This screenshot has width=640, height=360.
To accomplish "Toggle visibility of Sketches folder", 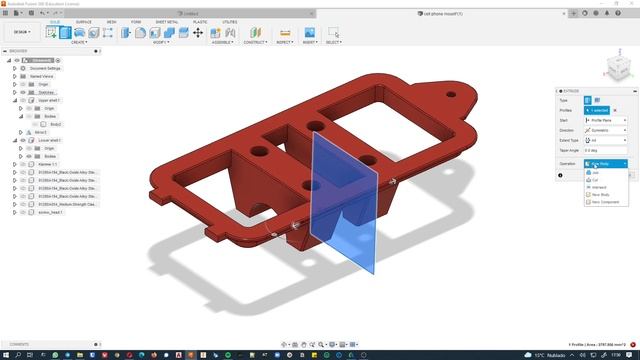I will pos(23,92).
